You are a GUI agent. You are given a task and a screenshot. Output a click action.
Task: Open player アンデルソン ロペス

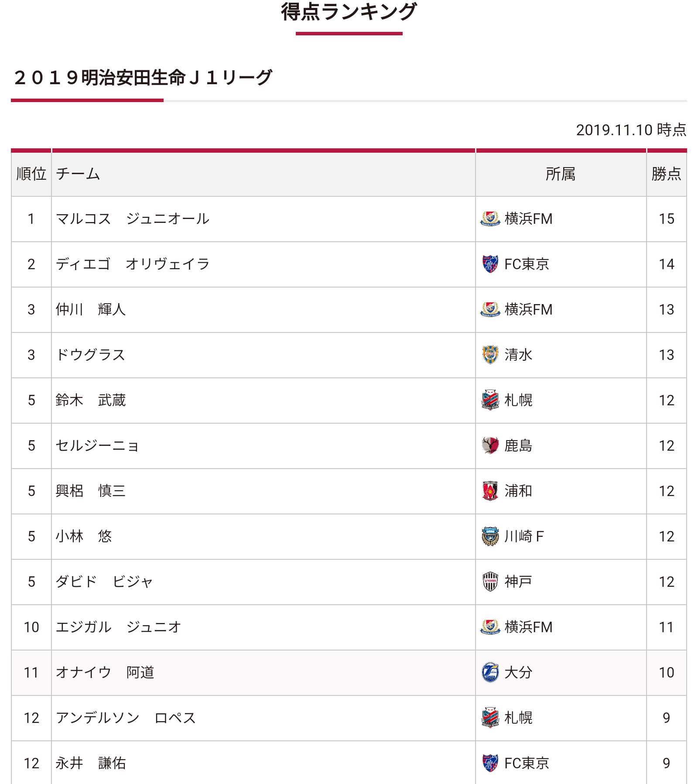point(126,718)
